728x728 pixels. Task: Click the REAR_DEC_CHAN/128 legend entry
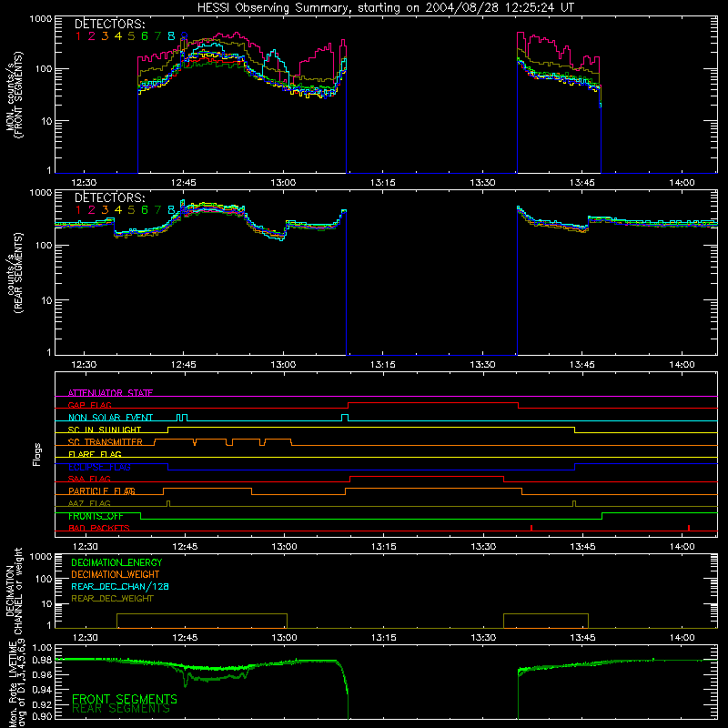(x=120, y=586)
